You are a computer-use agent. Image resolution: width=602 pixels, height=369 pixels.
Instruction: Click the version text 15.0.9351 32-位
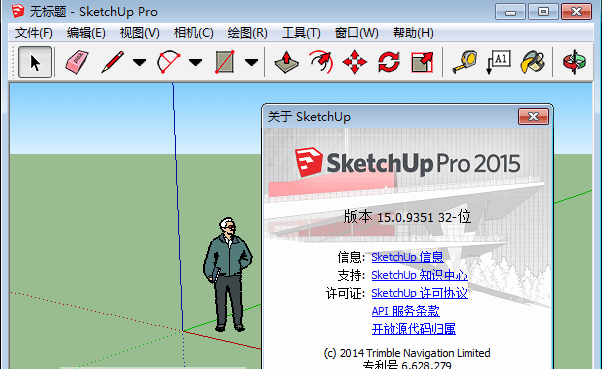(x=424, y=218)
